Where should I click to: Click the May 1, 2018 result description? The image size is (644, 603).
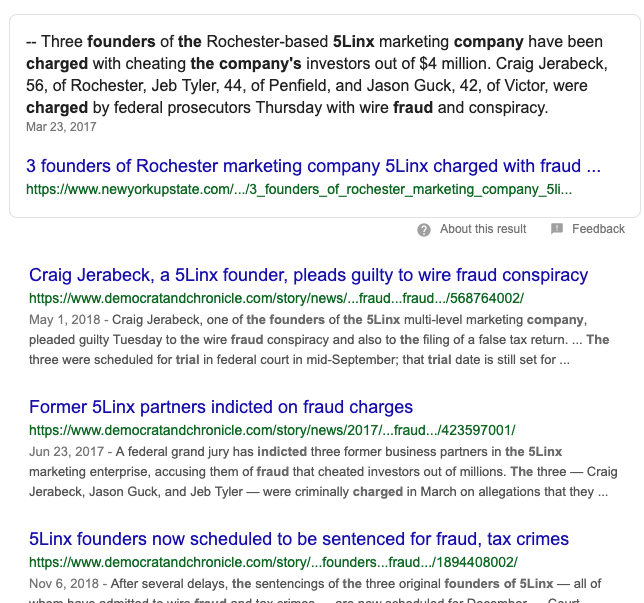[x=319, y=340]
